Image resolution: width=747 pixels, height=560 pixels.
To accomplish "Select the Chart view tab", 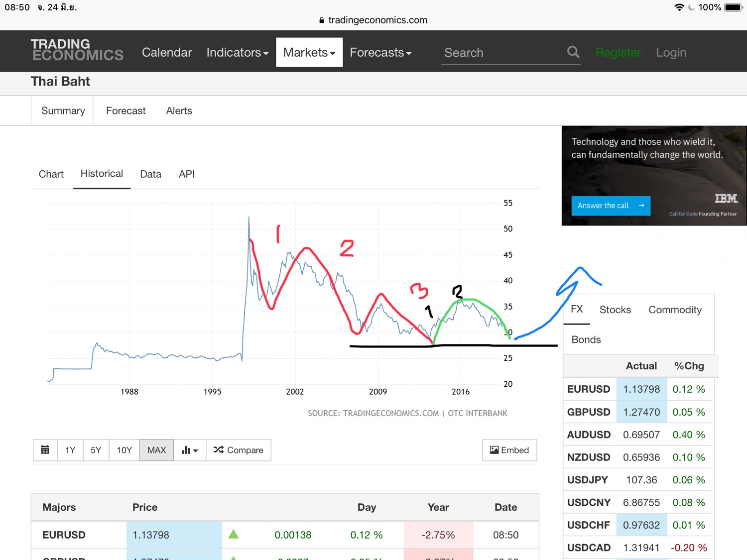I will coord(51,174).
